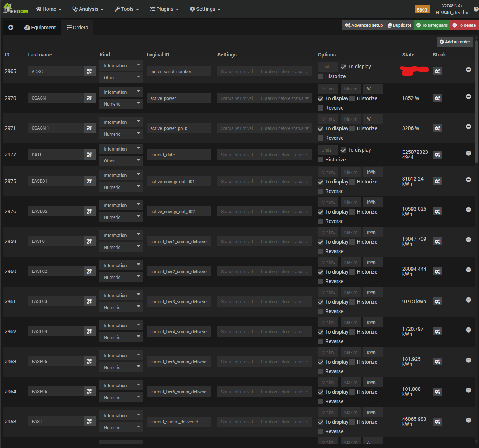Open the Information type dropdown for CCASN-1

pyautogui.click(x=121, y=122)
